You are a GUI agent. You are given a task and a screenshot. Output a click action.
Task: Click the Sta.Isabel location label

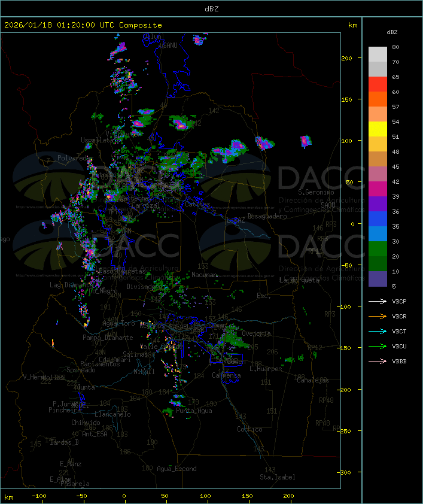tap(277, 477)
